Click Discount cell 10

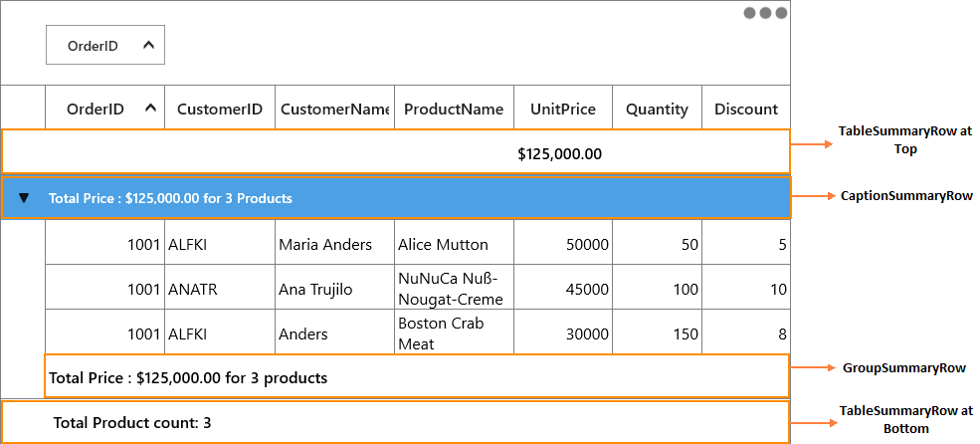746,287
